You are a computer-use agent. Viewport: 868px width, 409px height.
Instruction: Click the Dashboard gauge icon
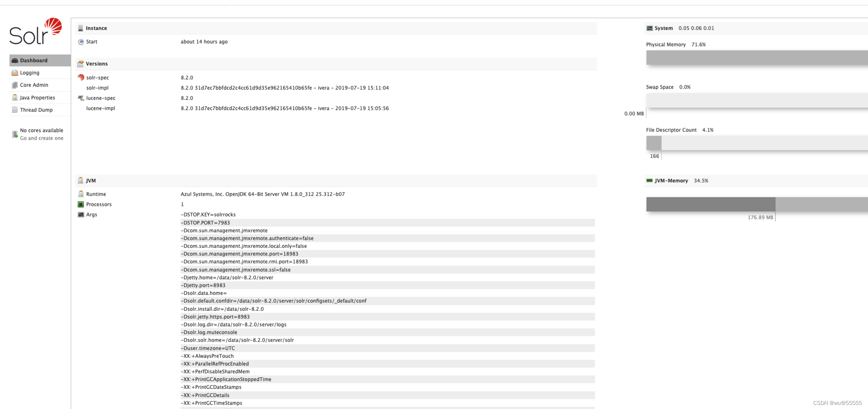15,61
